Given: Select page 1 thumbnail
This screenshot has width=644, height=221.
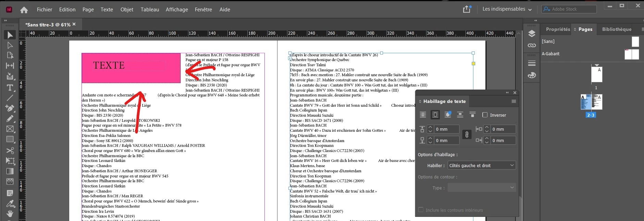Looking at the screenshot, I should point(597,74).
